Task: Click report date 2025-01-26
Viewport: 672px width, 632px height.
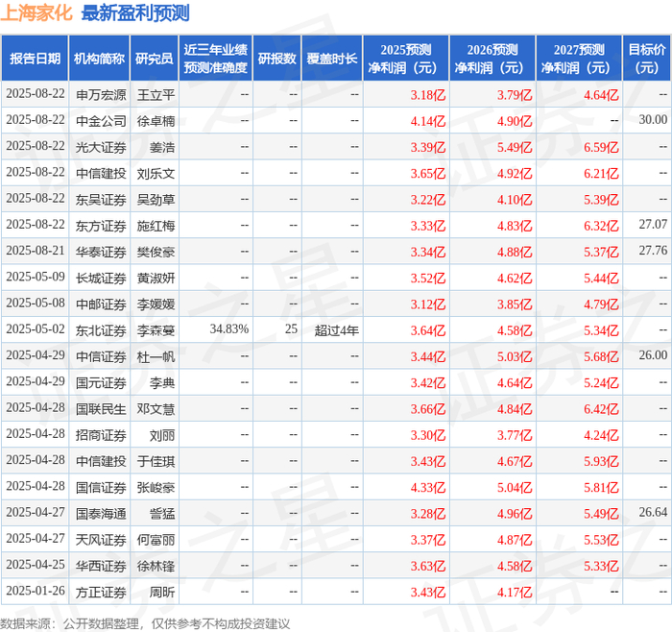Action: [x=36, y=591]
